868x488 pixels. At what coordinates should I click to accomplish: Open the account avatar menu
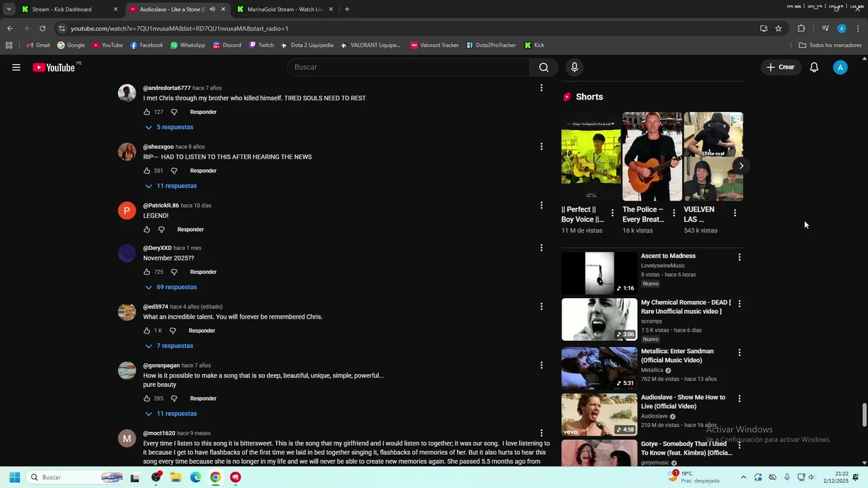click(x=840, y=67)
